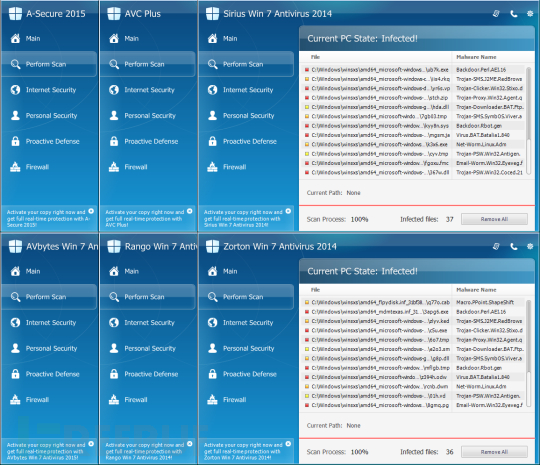Close activation notice in AVbytes Win 7
This screenshot has width=540, height=465.
pos(91,444)
